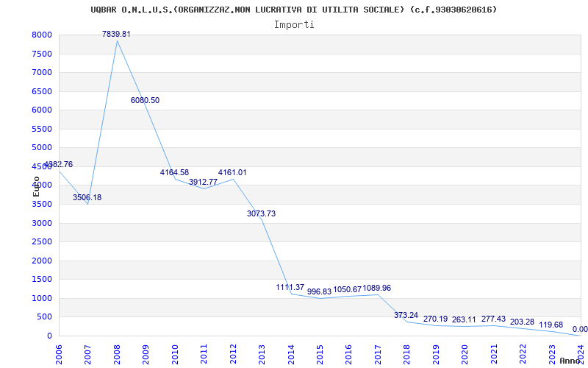Viewport: 588px width, 368px height.
Task: Click the 1111.37 data label
Action: point(290,287)
